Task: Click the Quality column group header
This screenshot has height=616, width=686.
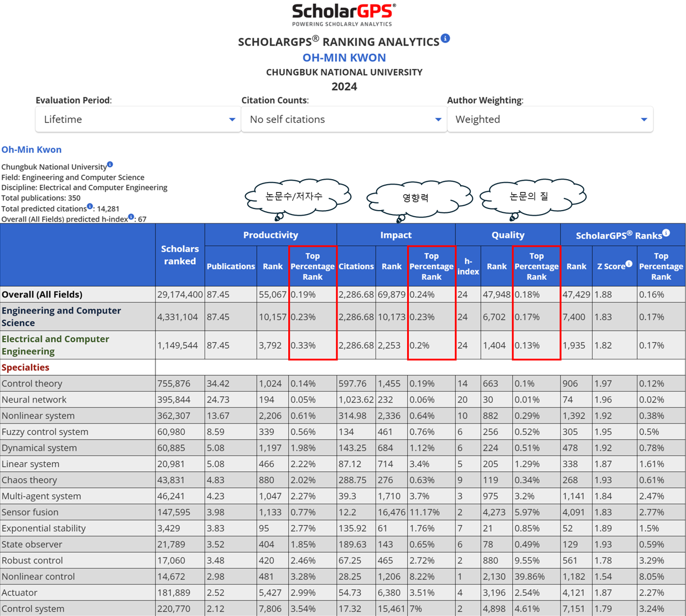Action: [508, 235]
